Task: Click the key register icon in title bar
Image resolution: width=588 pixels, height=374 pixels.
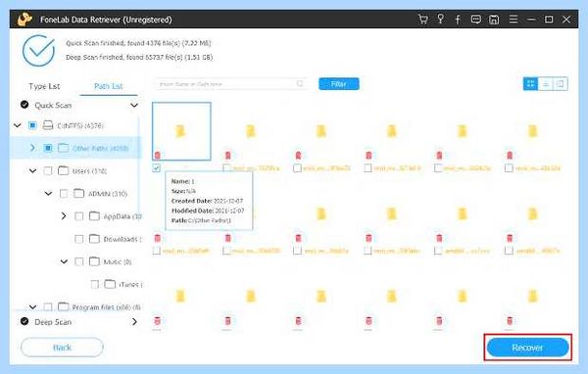Action: (441, 20)
